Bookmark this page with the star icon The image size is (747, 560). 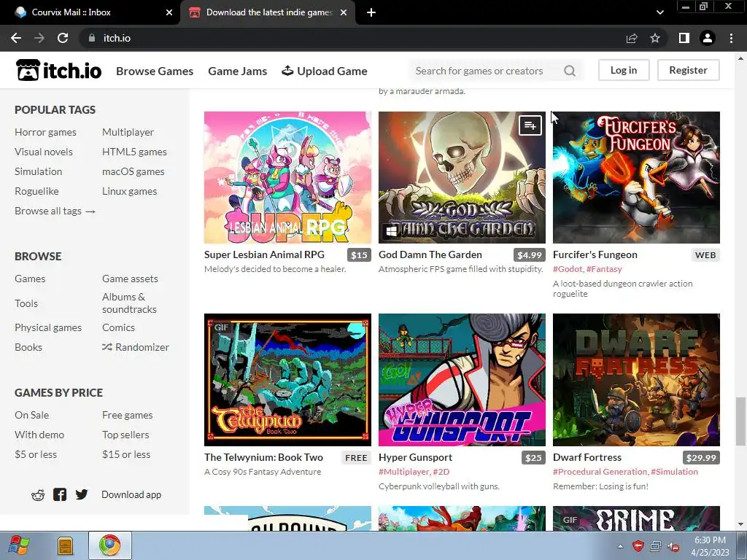tap(655, 38)
